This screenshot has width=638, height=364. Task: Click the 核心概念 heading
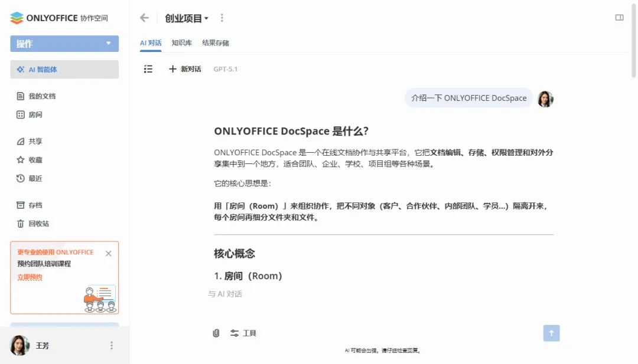(x=235, y=254)
